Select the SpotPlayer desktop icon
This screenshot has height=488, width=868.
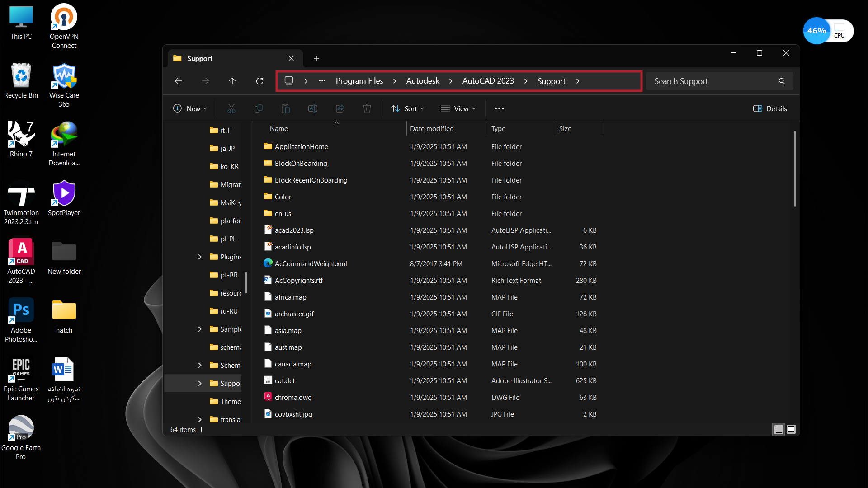click(x=64, y=198)
